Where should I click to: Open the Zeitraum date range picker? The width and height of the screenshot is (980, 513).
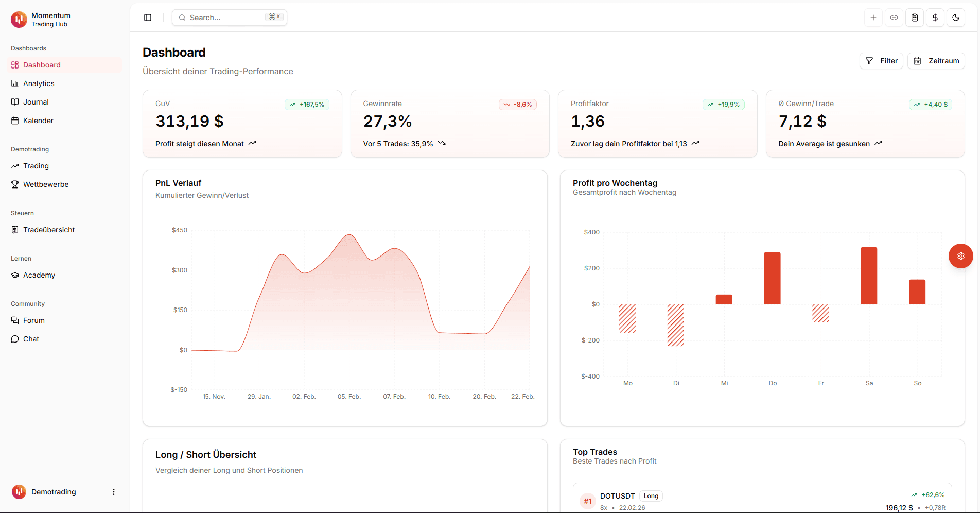pyautogui.click(x=936, y=60)
